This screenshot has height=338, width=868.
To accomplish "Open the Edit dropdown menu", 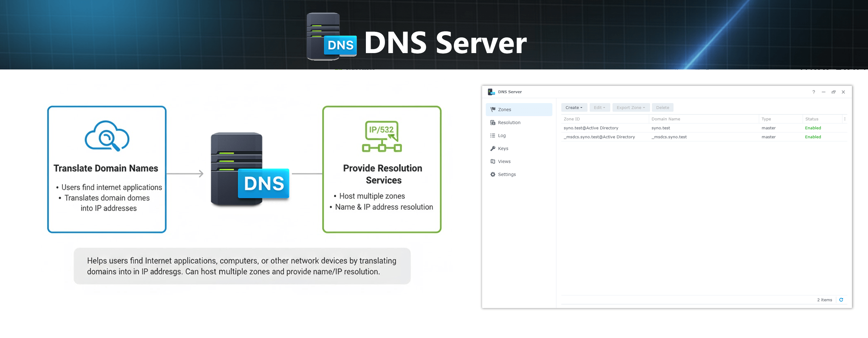I will pos(600,107).
